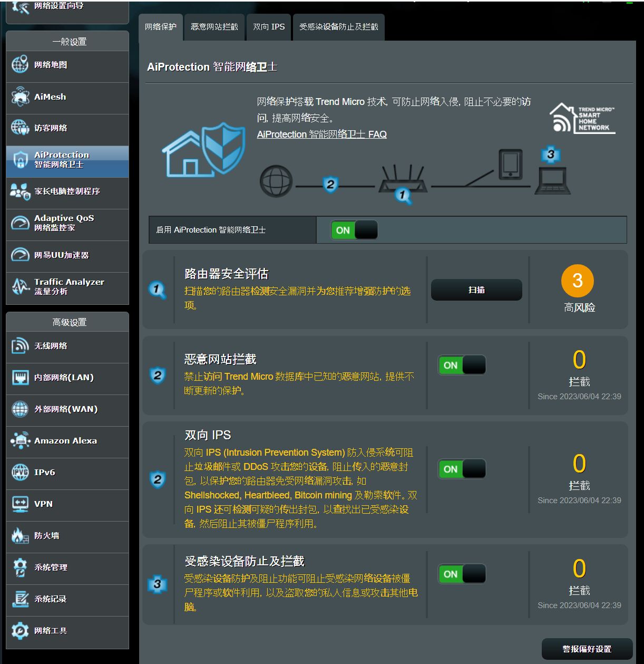Open the 受感染设备防止及拦截 tab

[x=339, y=27]
